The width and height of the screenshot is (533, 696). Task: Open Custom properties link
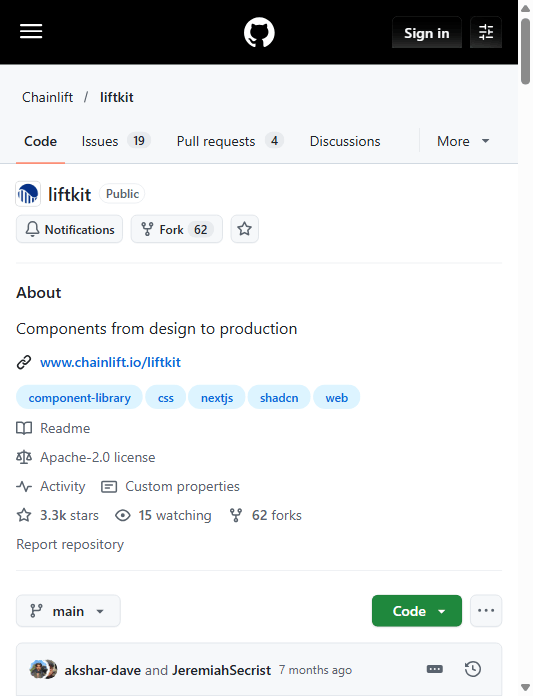(182, 486)
